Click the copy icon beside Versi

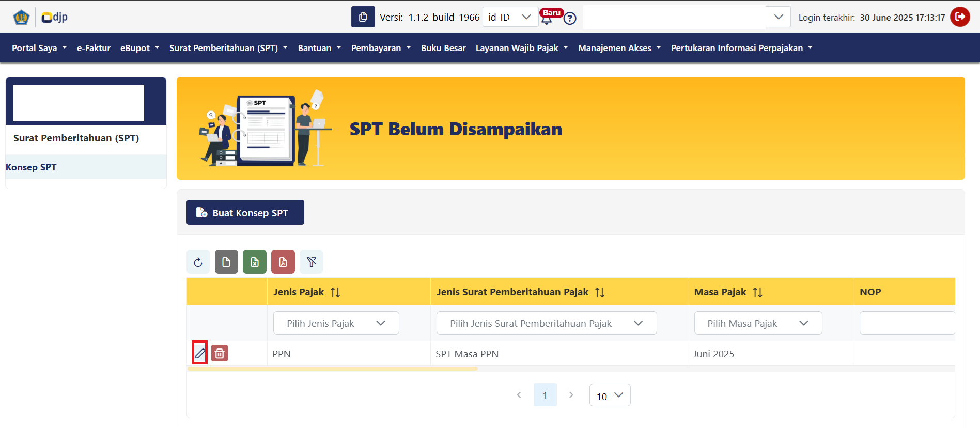pyautogui.click(x=363, y=17)
